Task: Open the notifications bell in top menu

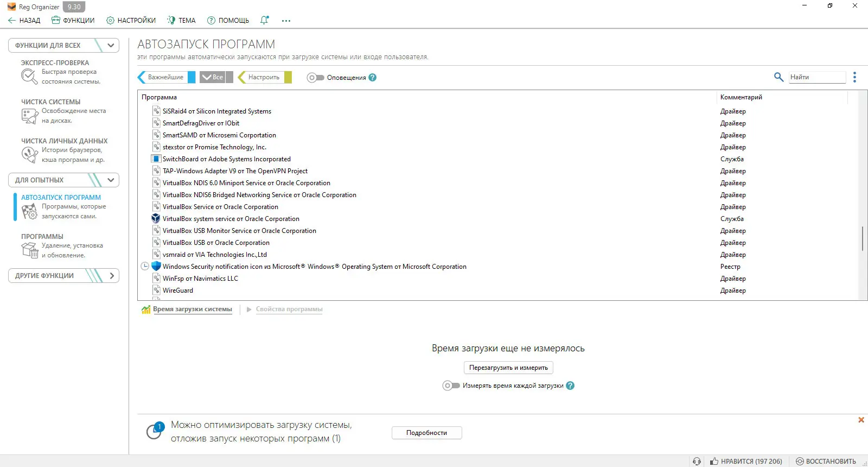Action: (x=264, y=20)
